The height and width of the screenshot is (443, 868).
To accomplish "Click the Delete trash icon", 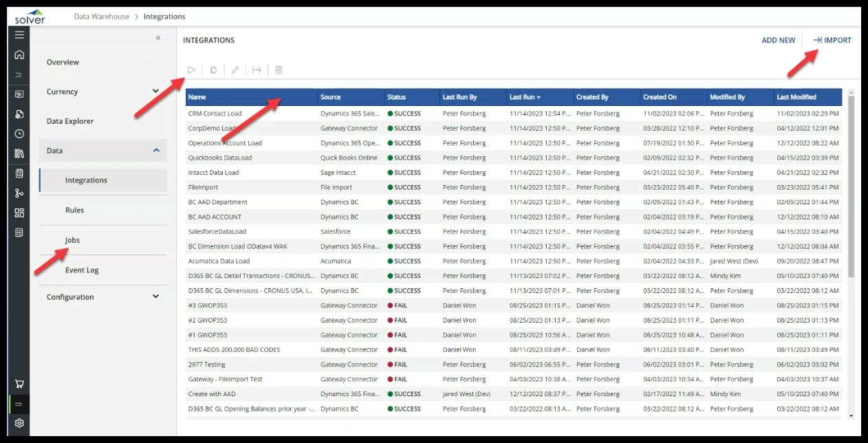I will (279, 69).
